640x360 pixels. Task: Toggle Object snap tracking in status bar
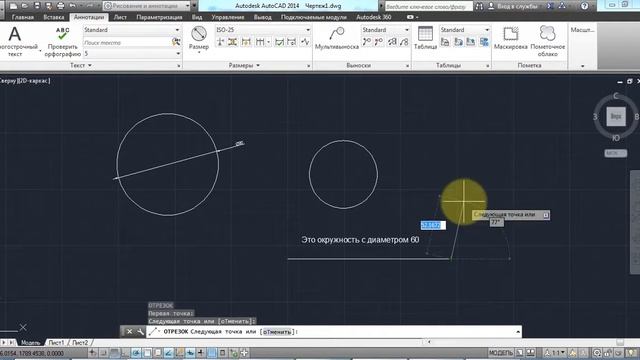[169, 353]
